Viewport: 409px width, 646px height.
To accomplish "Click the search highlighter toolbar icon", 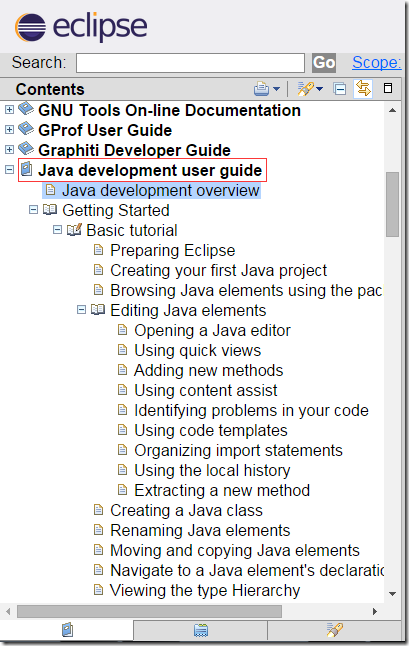I will (305, 89).
